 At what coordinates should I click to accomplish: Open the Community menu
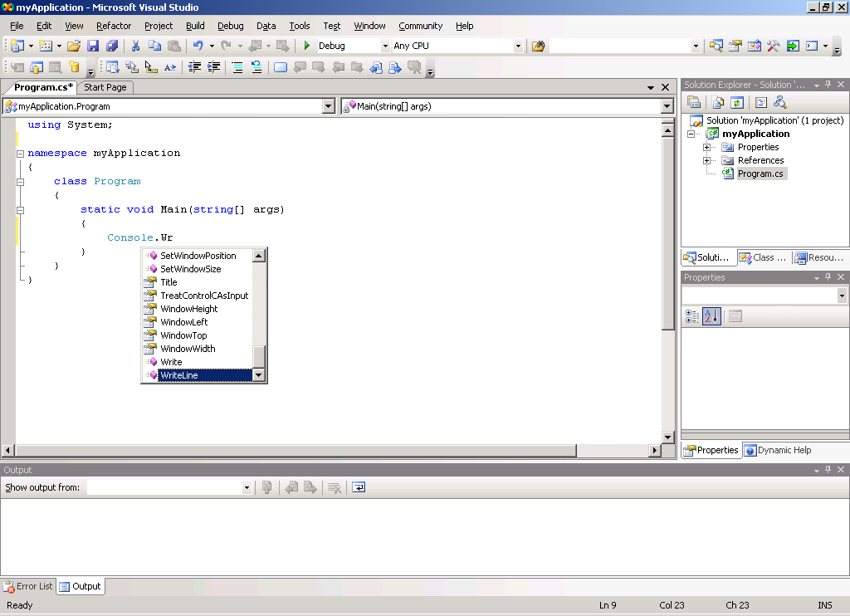point(421,26)
